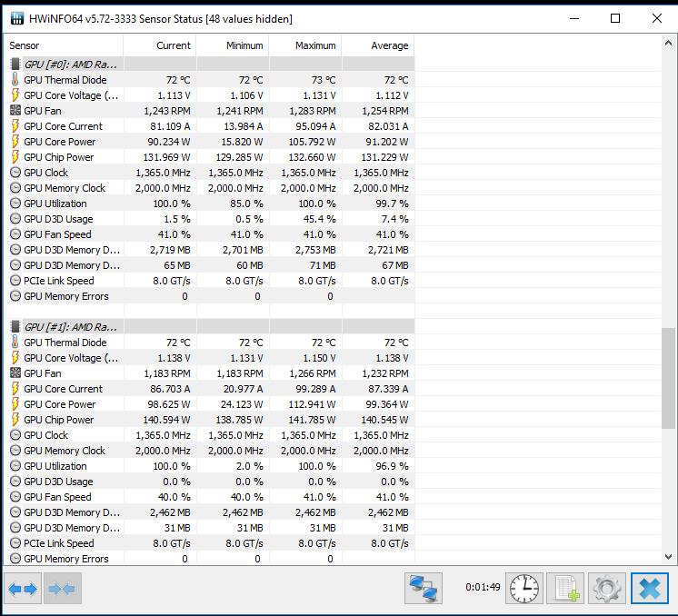Click the 1,232 RPM average fan value

[384, 373]
